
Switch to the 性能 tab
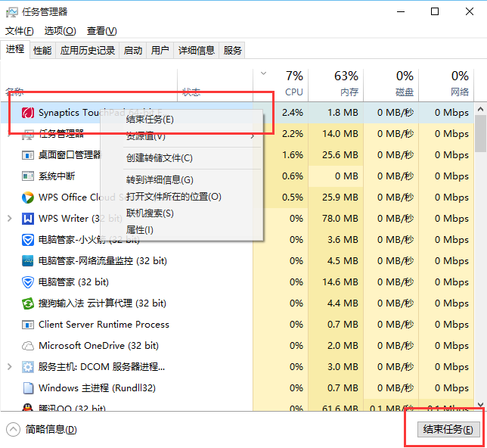click(x=42, y=50)
